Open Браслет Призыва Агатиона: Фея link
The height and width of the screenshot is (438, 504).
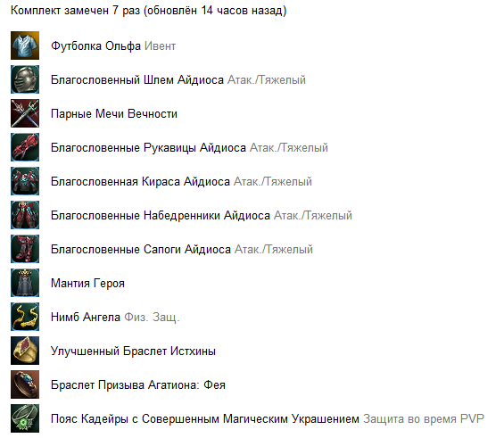point(138,385)
